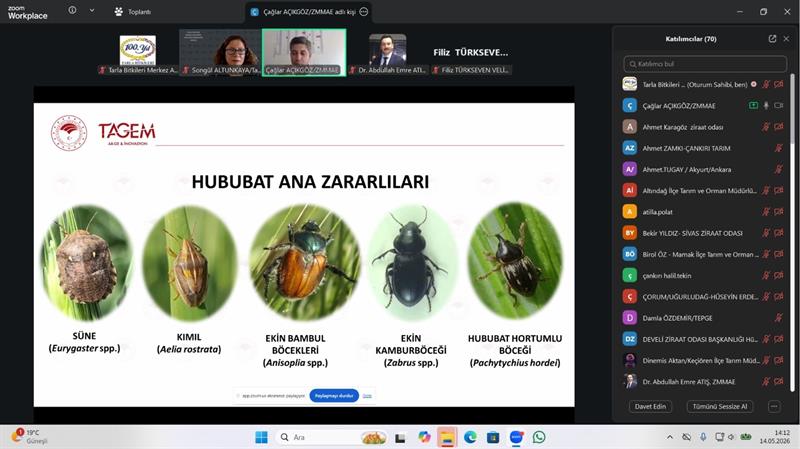Show hidden system tray icons

click(x=669, y=437)
